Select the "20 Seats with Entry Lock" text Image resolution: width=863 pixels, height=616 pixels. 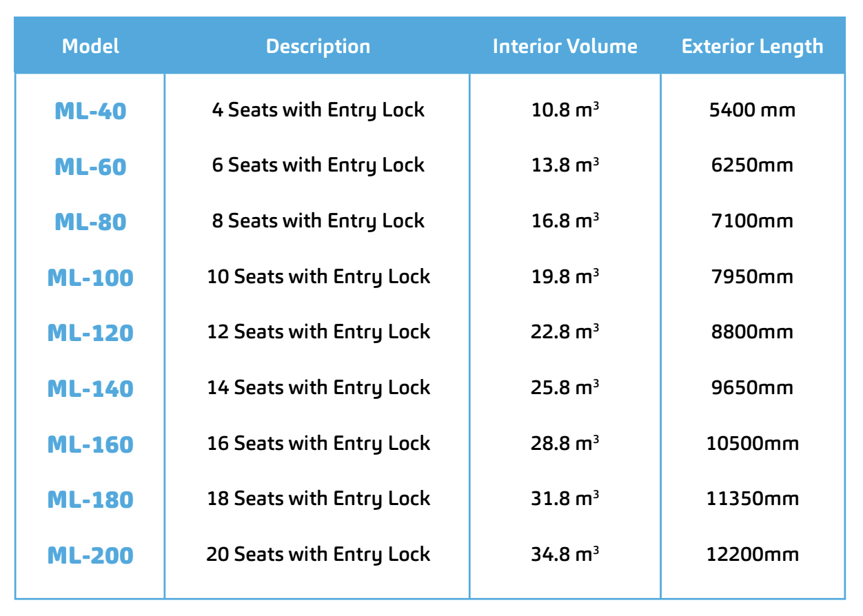click(x=318, y=554)
